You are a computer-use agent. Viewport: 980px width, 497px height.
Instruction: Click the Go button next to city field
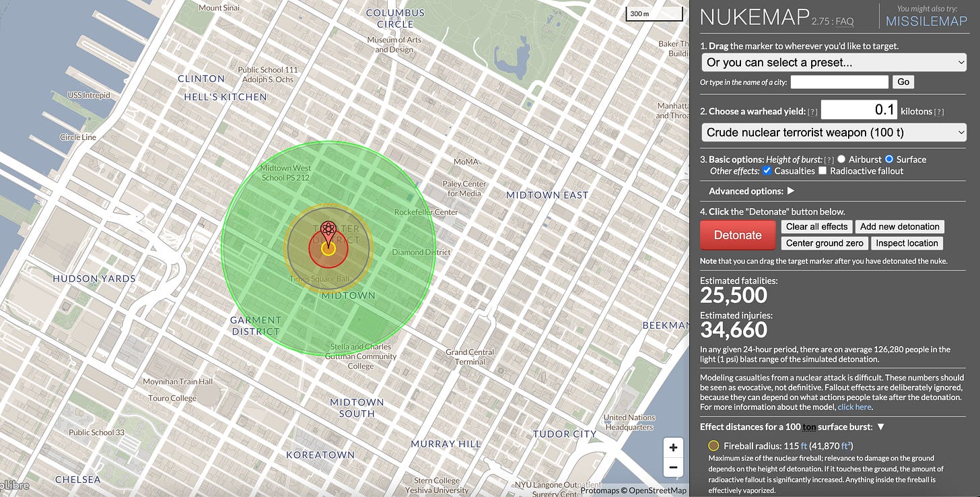[x=903, y=81]
